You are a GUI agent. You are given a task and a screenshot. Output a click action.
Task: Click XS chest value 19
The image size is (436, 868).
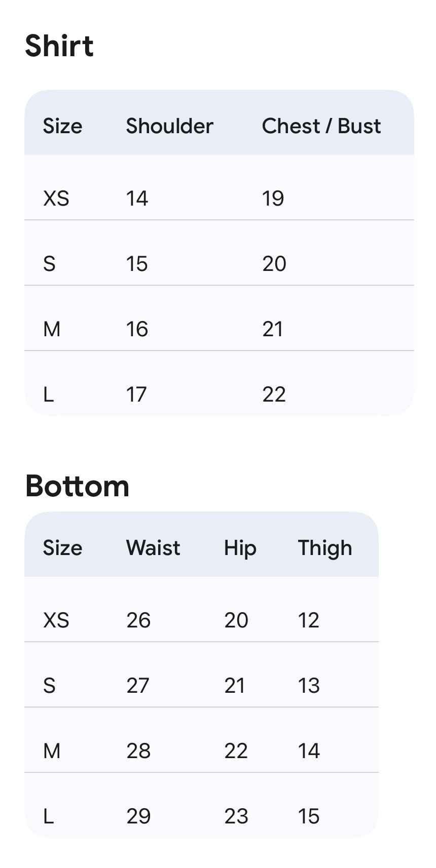click(x=273, y=199)
